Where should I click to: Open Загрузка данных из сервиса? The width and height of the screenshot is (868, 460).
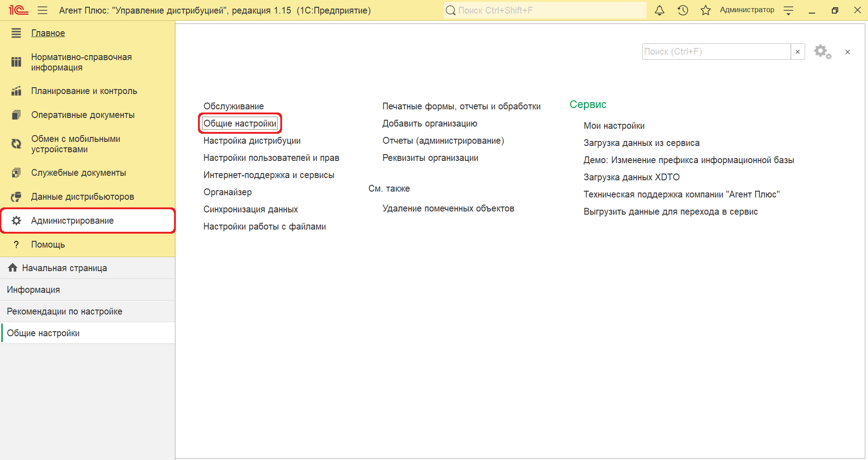pyautogui.click(x=642, y=143)
